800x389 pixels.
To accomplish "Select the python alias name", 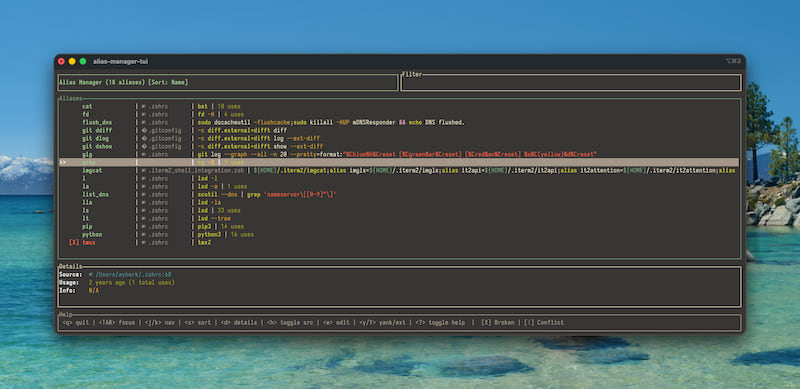I will tap(92, 234).
